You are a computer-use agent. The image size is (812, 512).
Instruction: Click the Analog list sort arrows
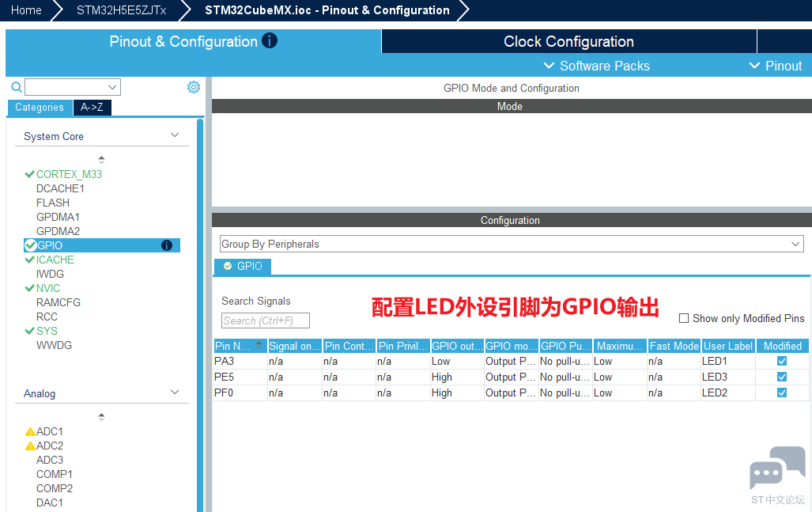point(101,417)
